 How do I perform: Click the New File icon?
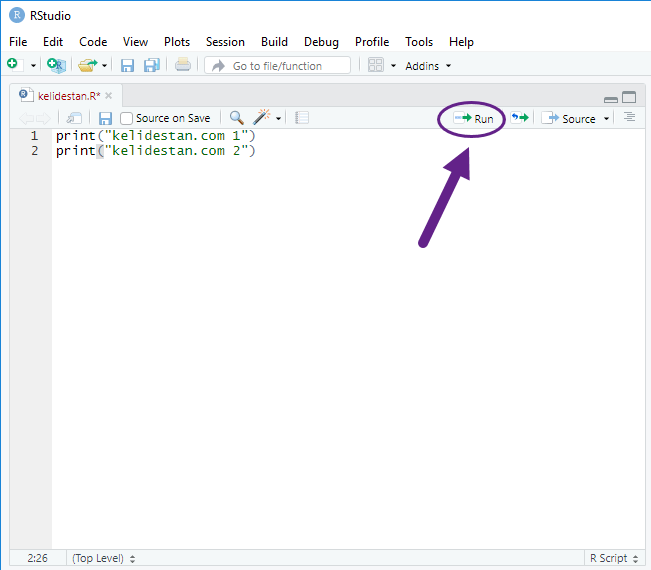(x=13, y=64)
